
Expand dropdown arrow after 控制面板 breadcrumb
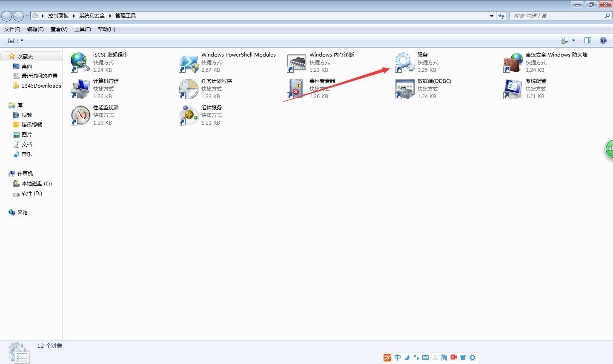click(74, 16)
